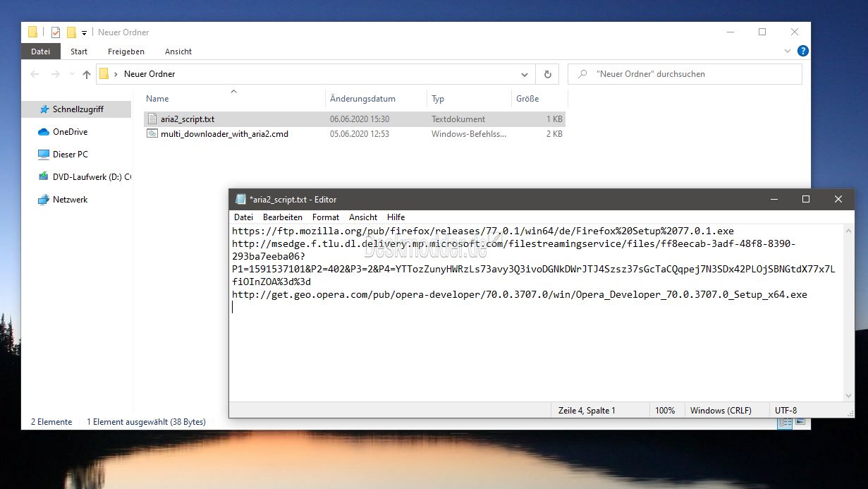Click the OneDrive cloud icon
Screen dimensions: 868x489
coord(44,132)
